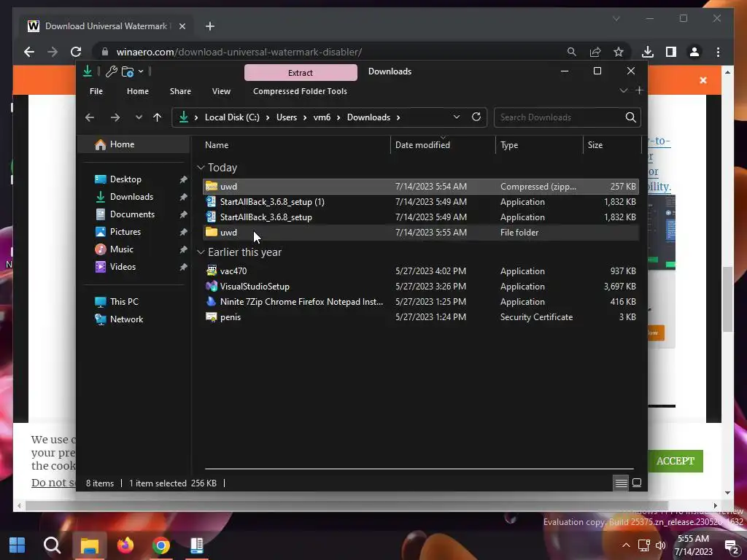Click the Properties wrench icon in Explorer's quick access toolbar
Image resolution: width=747 pixels, height=560 pixels.
click(x=111, y=71)
